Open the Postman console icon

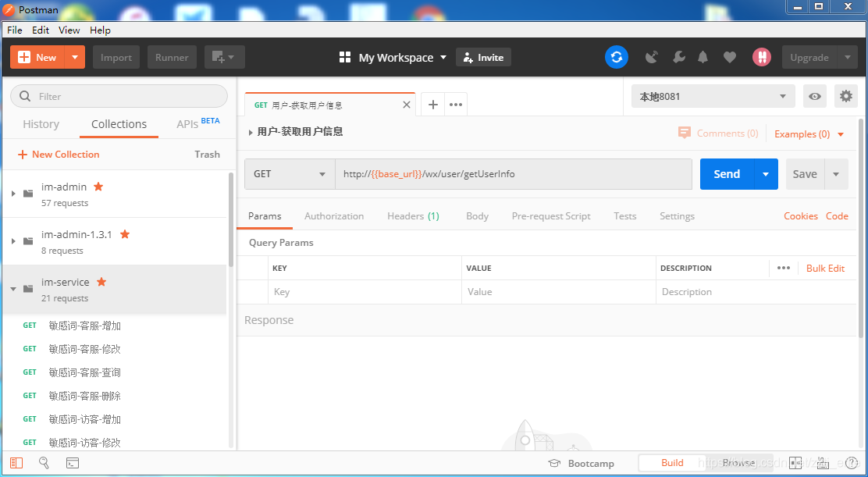click(x=72, y=463)
